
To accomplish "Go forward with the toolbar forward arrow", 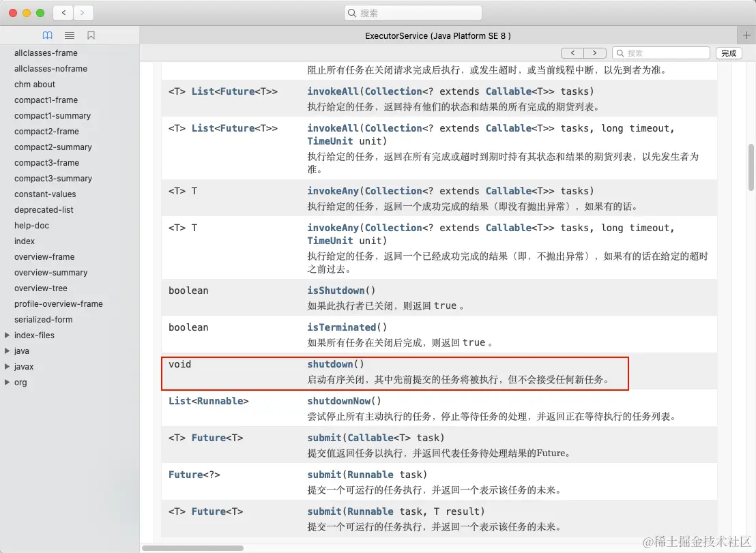I will [x=83, y=13].
